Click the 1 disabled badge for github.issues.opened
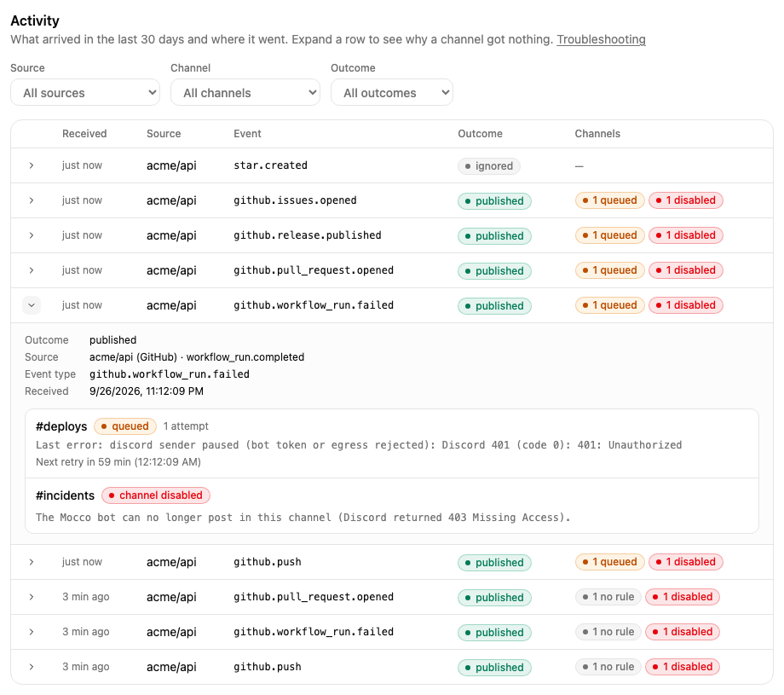Viewport: 784px width, 695px height. pyautogui.click(x=685, y=200)
